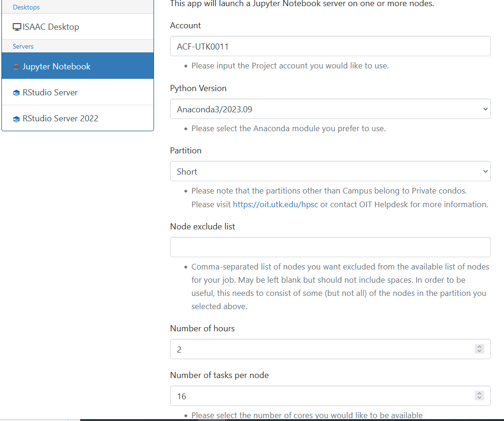Open the Partition dropdown showing Short

tap(331, 171)
